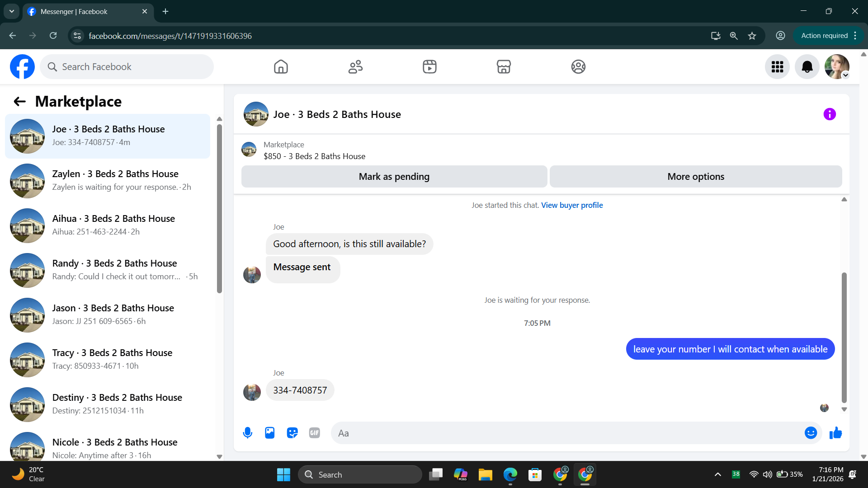Show hidden system tray icons chevron
Screen dimensions: 868x488
click(x=717, y=474)
